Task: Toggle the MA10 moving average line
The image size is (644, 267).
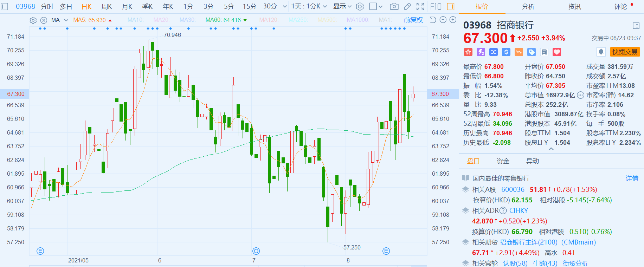Action: pyautogui.click(x=135, y=20)
